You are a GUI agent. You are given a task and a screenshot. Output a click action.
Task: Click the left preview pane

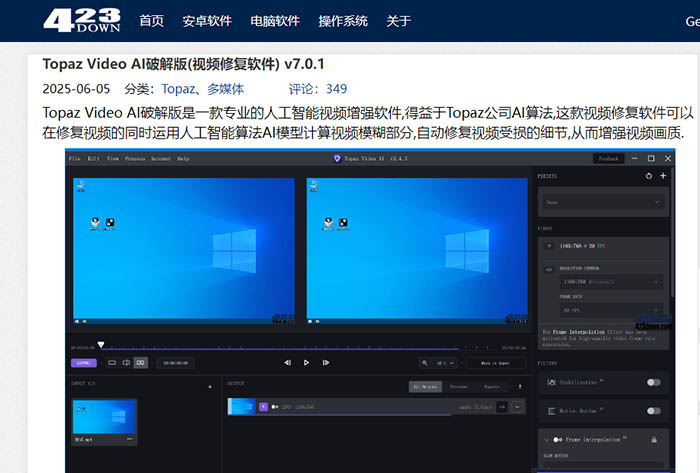184,251
